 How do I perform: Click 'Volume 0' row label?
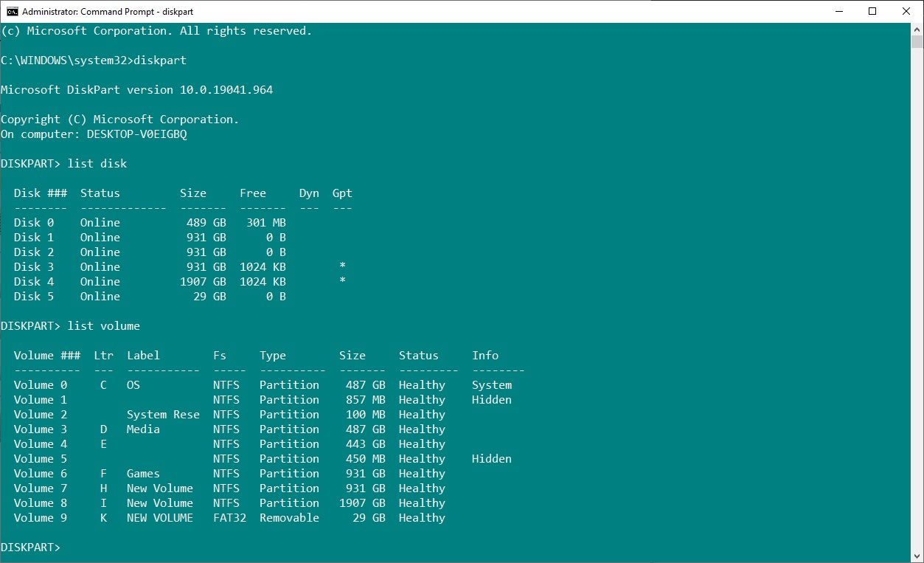(x=41, y=385)
